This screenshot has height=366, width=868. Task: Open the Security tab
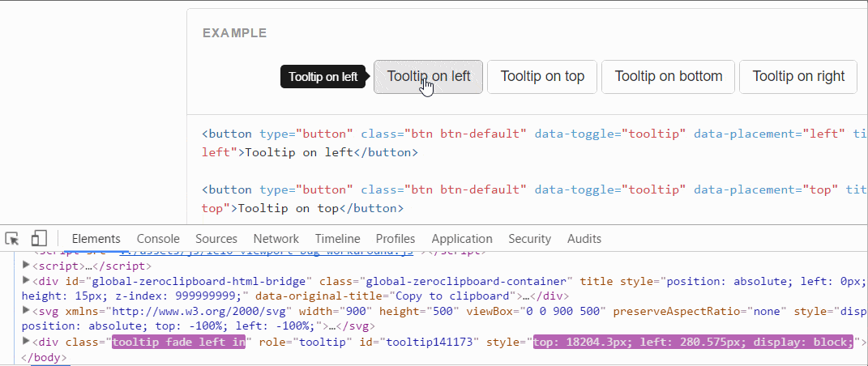529,239
